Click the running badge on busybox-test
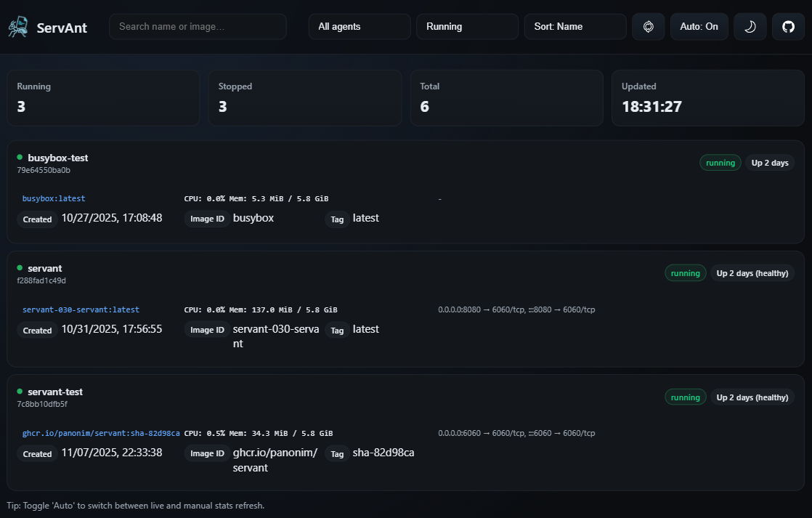Image resolution: width=812 pixels, height=518 pixels. coord(720,163)
